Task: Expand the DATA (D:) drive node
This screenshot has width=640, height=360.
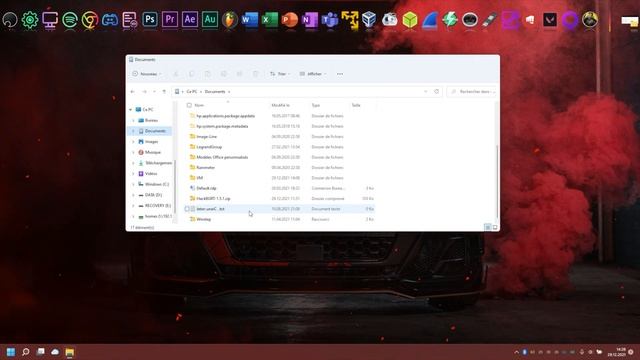Action: click(133, 195)
